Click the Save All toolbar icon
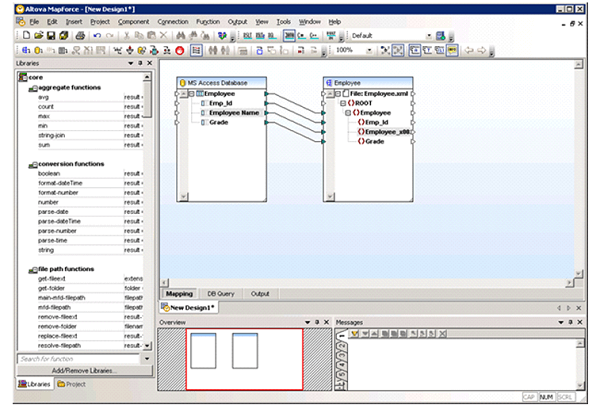 [x=64, y=36]
